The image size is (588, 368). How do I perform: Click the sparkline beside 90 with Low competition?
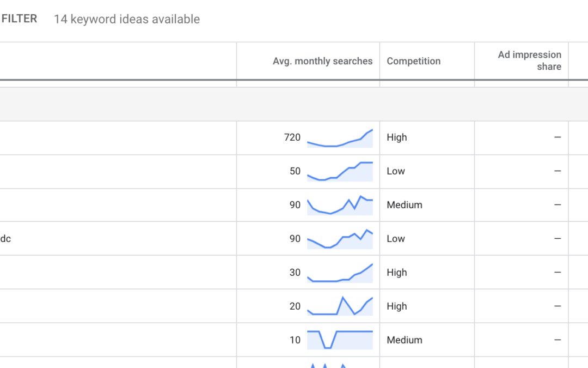pos(340,239)
